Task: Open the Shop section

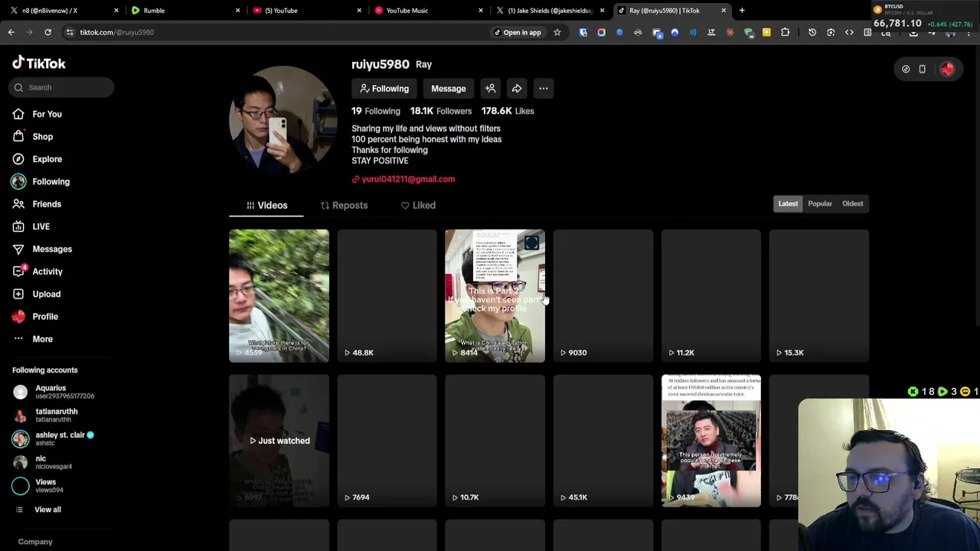Action: (42, 136)
